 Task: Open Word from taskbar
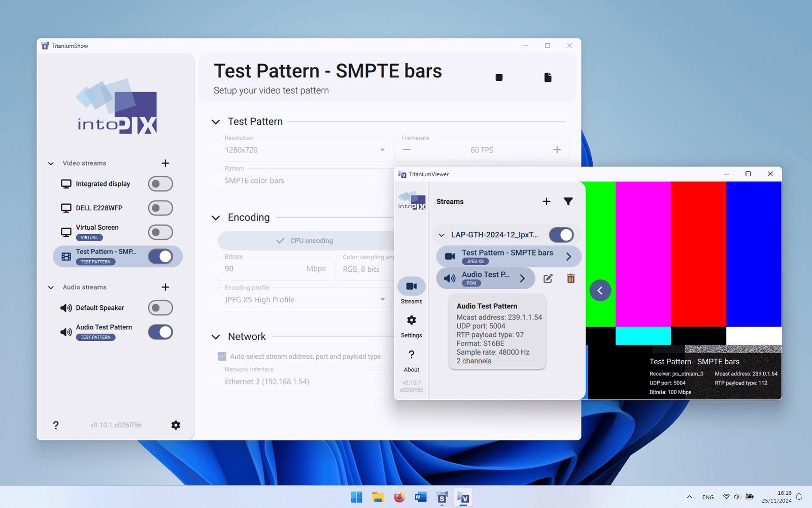421,497
